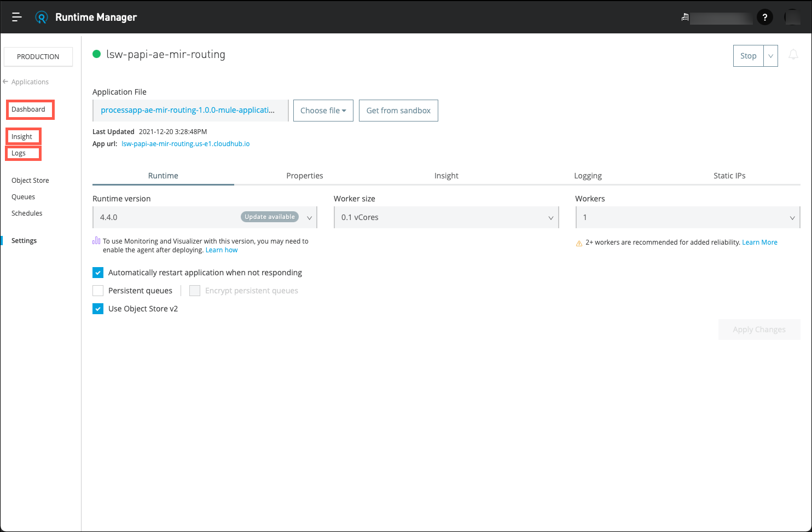The image size is (812, 532).
Task: Open Queues in the sidebar
Action: (23, 197)
